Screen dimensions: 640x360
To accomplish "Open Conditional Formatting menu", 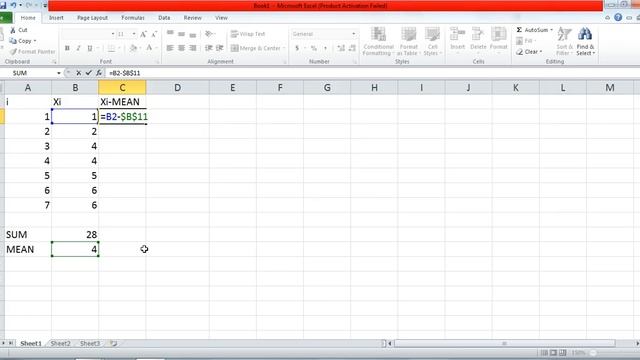I will tap(378, 41).
